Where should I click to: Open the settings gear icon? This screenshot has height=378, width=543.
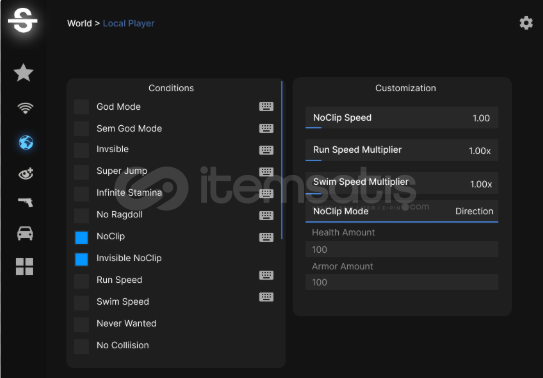tap(526, 23)
